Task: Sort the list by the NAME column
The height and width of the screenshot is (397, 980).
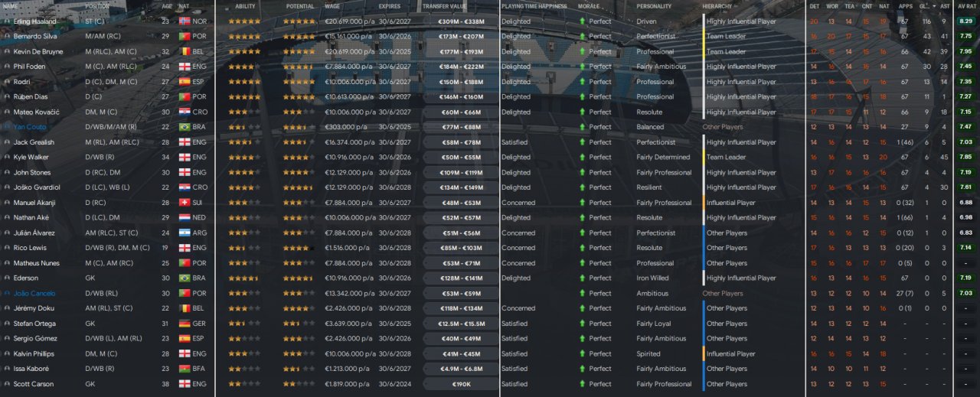Action: click(11, 6)
